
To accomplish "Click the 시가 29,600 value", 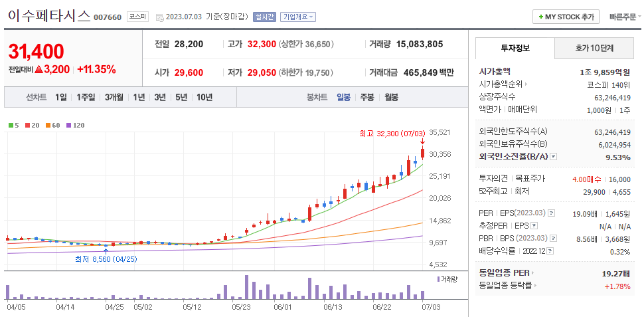I will click(x=189, y=73).
